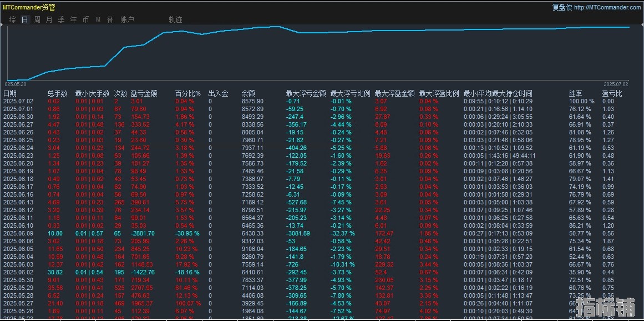
Task: Sort by the 胜率 column header
Action: click(576, 93)
